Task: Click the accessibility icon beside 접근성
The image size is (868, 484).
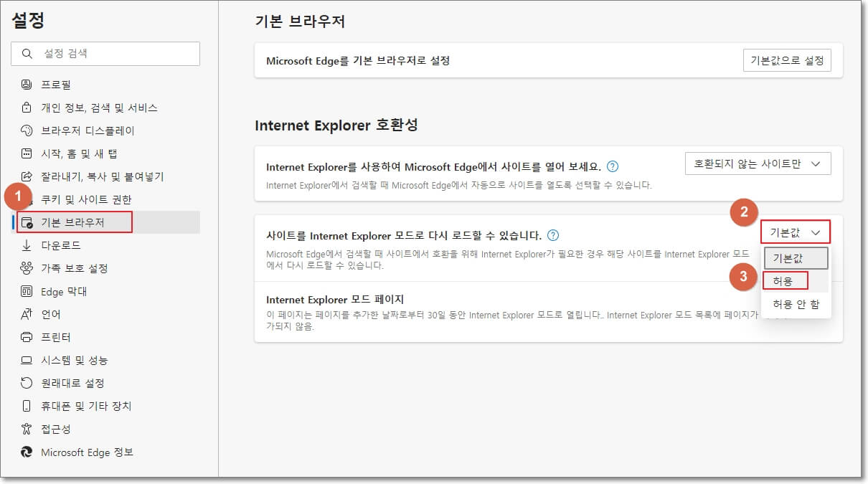Action: click(27, 429)
